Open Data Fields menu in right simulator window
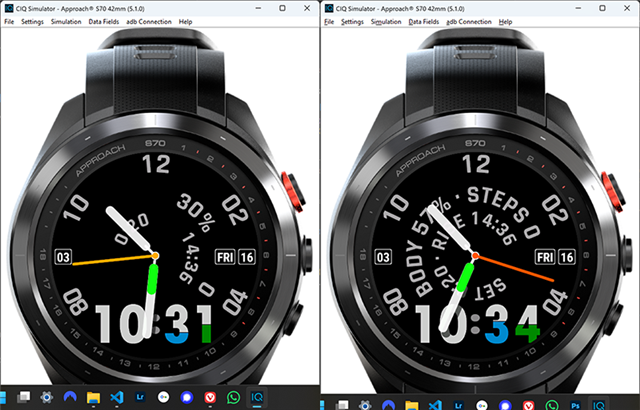640x410 pixels. (x=425, y=22)
